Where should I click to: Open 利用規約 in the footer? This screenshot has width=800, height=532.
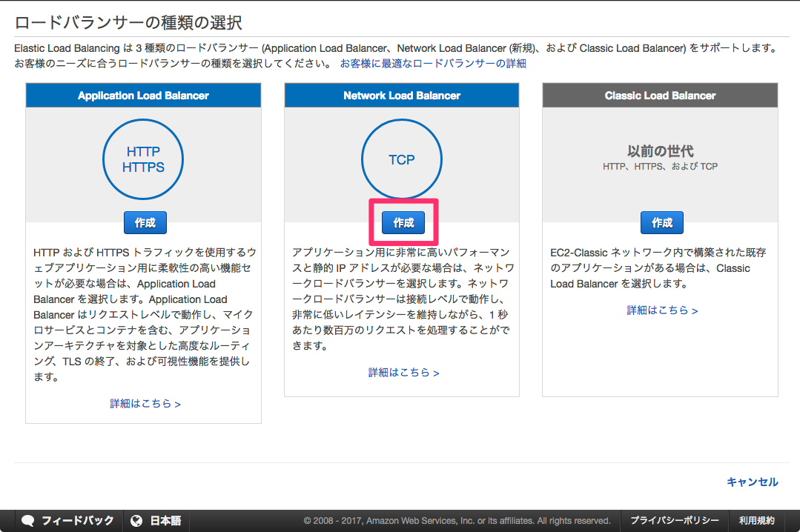coord(758,520)
